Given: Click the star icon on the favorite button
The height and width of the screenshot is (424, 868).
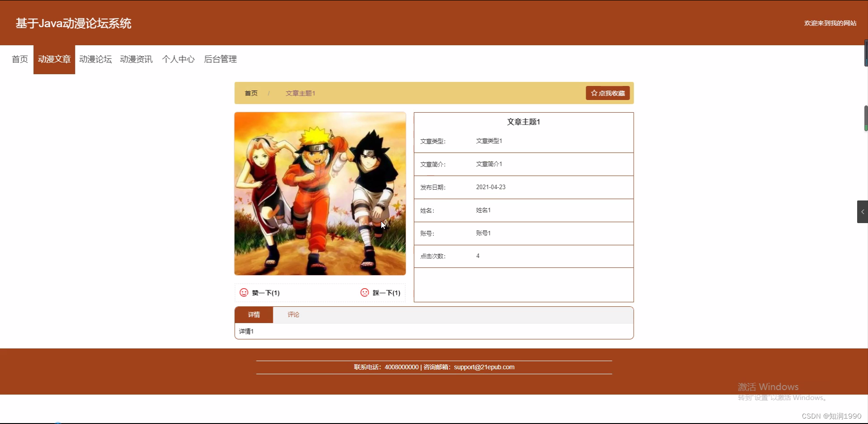Looking at the screenshot, I should [594, 93].
